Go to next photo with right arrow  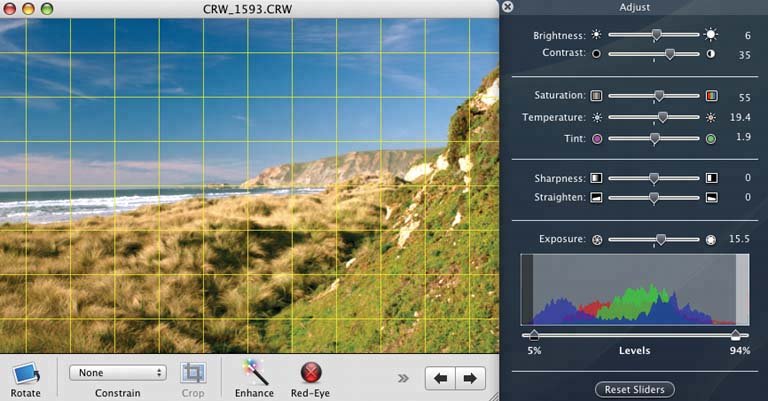tap(471, 378)
